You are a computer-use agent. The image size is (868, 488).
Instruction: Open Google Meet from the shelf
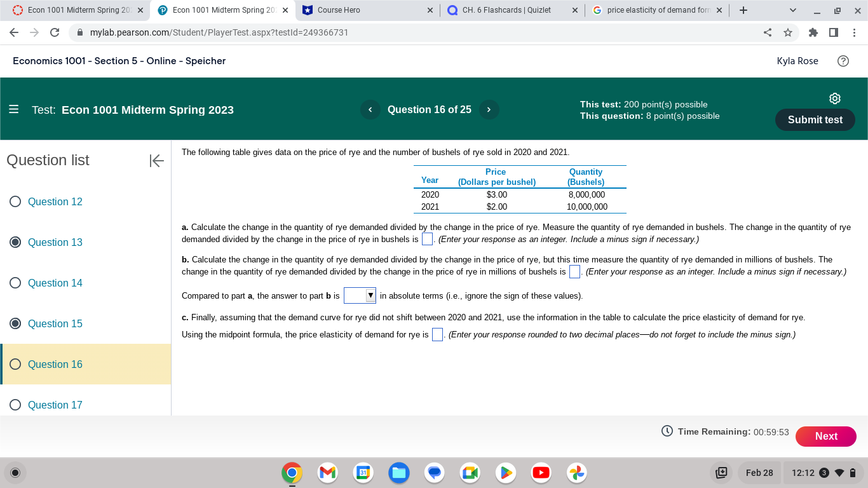[470, 473]
